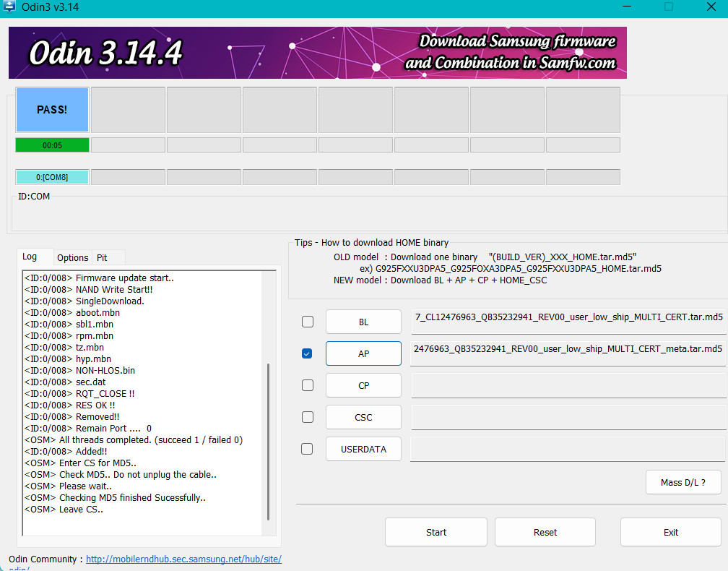Viewport: 728px width, 571px height.
Task: Select log line 'rpm.mbn'
Action: [69, 336]
